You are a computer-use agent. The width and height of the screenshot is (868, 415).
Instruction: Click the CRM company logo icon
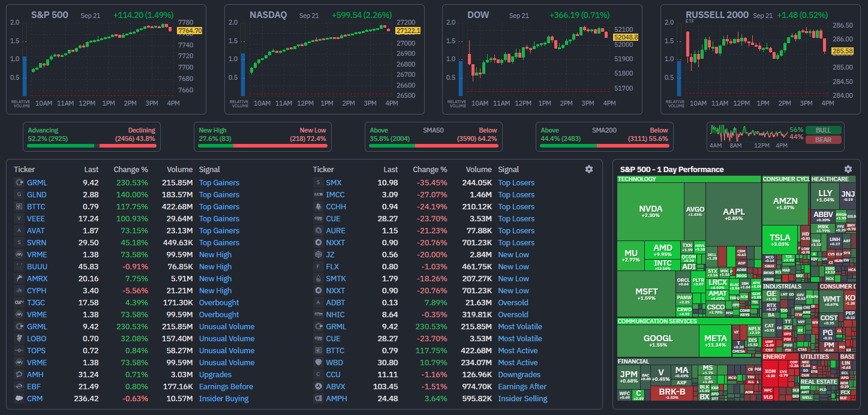point(19,398)
